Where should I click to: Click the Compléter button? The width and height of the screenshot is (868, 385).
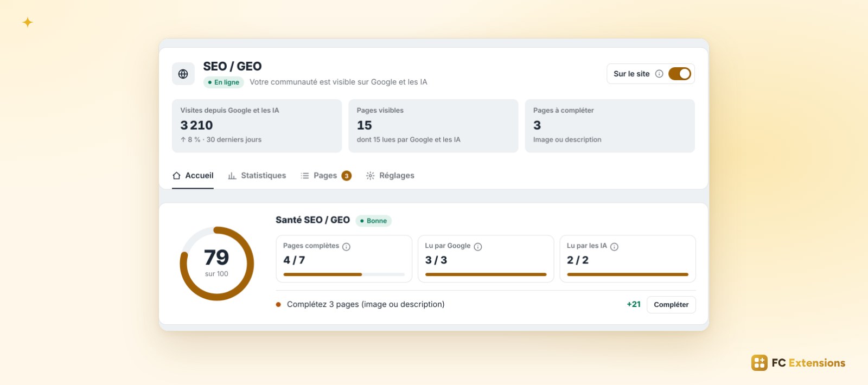(x=671, y=305)
